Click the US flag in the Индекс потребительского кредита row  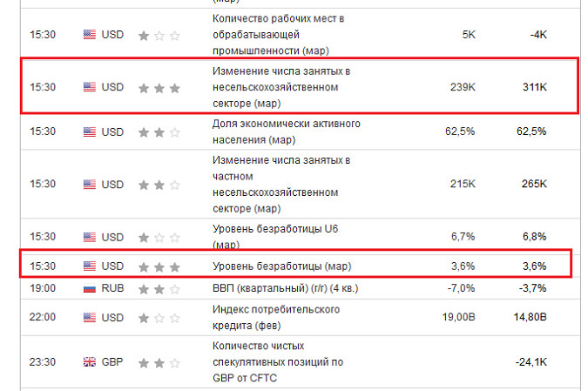tap(90, 318)
